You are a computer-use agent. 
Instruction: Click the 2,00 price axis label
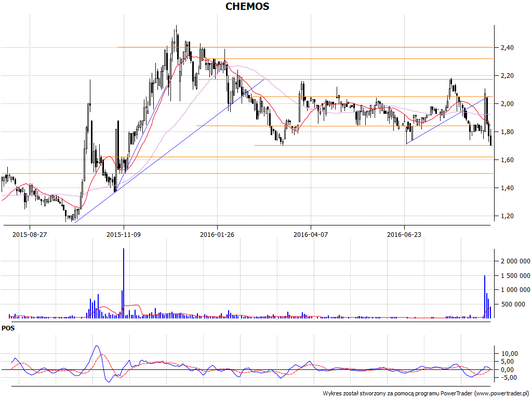(507, 104)
